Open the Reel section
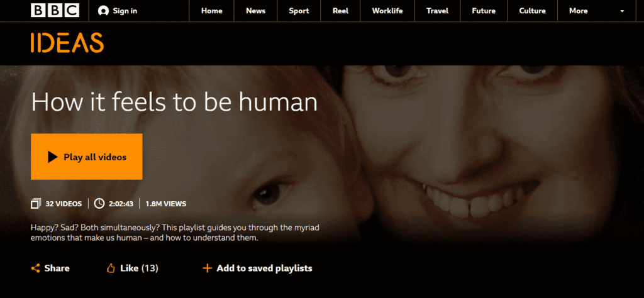Viewport: 644px width, 298px height. (340, 11)
